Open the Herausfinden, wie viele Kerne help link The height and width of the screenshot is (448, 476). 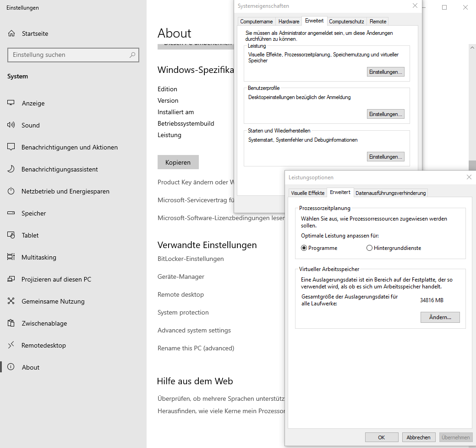pos(221,411)
